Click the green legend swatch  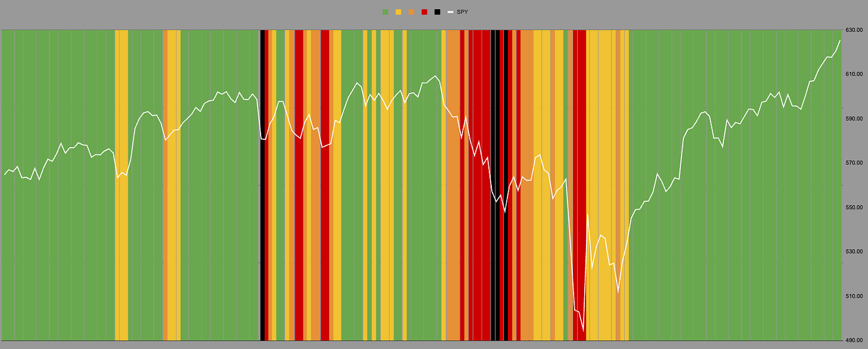click(385, 12)
